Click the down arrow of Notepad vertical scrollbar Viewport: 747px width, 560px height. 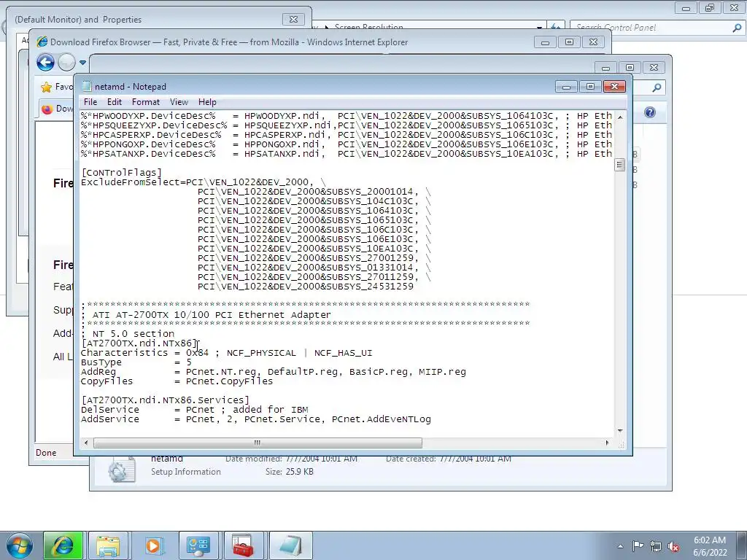620,430
